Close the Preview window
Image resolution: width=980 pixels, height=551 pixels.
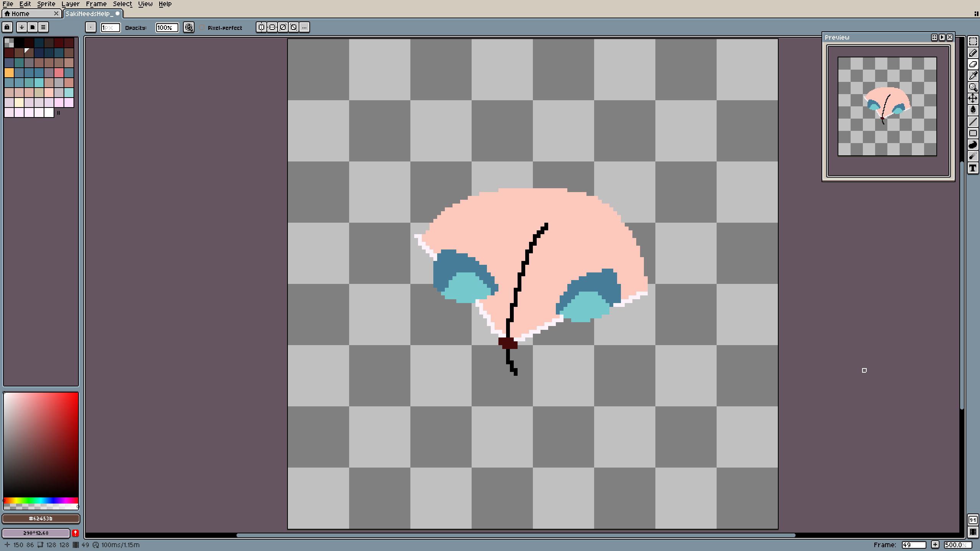(950, 37)
